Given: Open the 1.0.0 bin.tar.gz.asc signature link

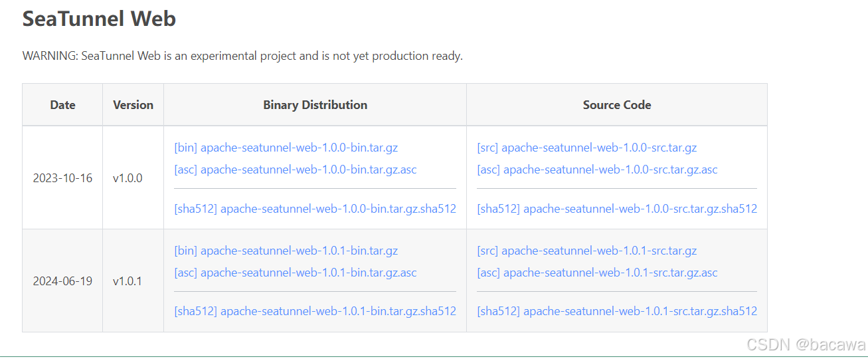Looking at the screenshot, I should tap(296, 170).
